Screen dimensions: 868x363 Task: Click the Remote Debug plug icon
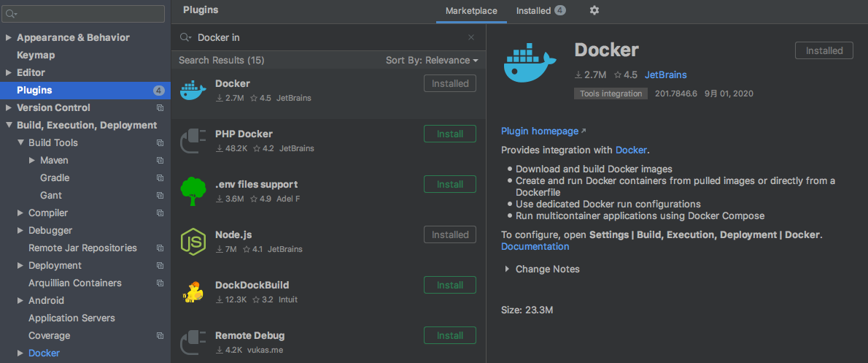tap(193, 343)
